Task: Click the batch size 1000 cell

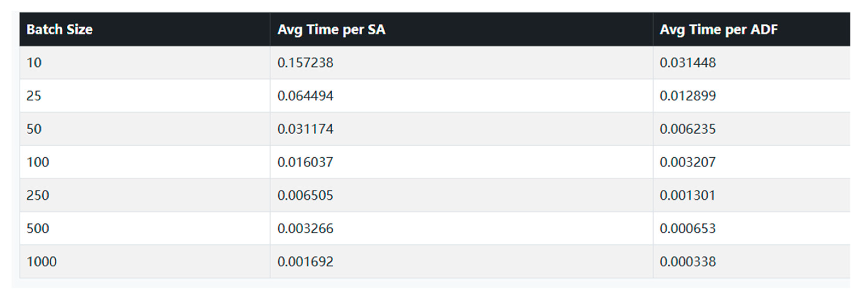Action: tap(42, 262)
